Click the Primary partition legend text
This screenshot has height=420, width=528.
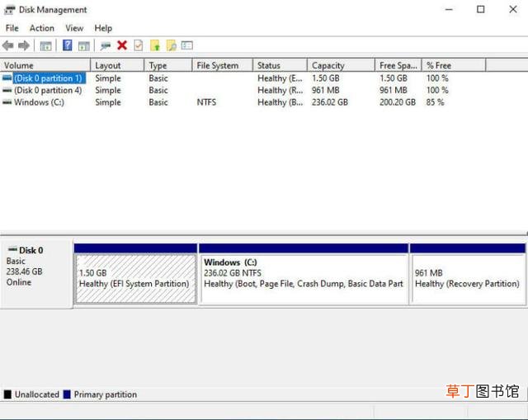click(106, 394)
